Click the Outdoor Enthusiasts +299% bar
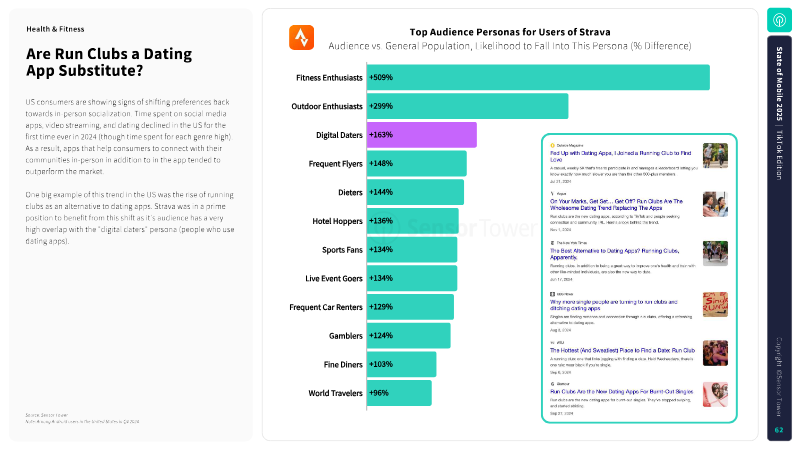The height and width of the screenshot is (450, 800). pyautogui.click(x=467, y=106)
